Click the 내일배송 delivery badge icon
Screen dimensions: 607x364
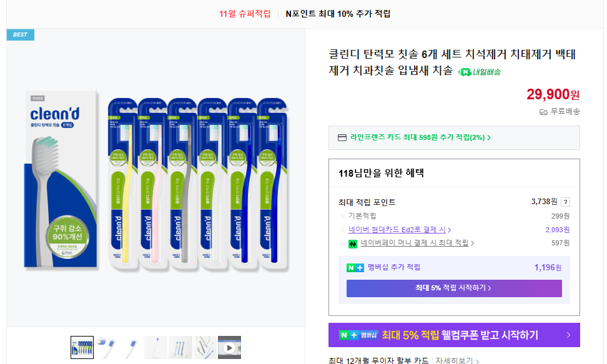(x=465, y=72)
